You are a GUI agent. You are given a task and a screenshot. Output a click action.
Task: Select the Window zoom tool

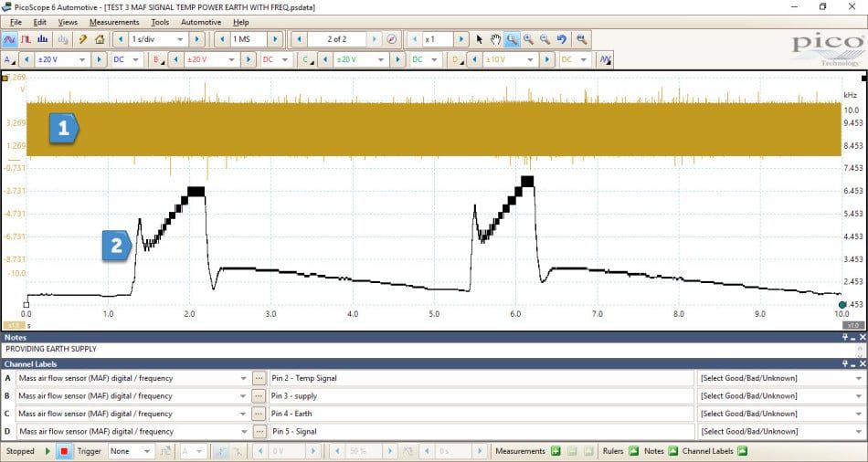point(512,39)
